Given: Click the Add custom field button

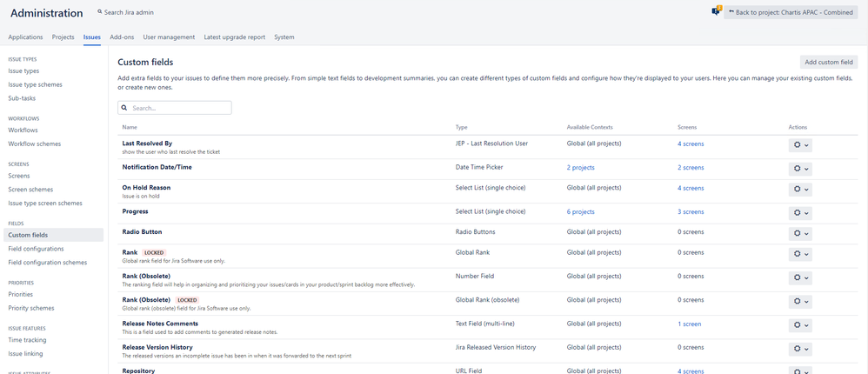Looking at the screenshot, I should click(829, 62).
